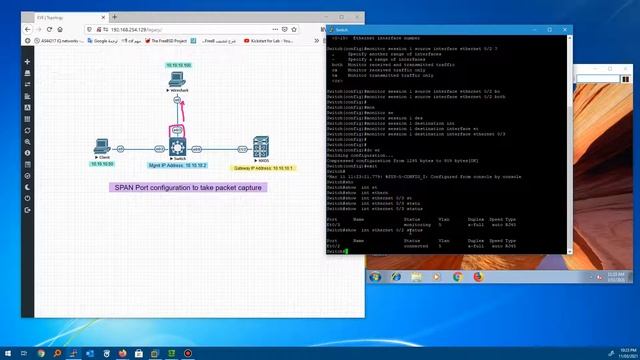Open Chrome in Windows 7 taskbar
This screenshot has width=640, height=360.
[x=458, y=277]
